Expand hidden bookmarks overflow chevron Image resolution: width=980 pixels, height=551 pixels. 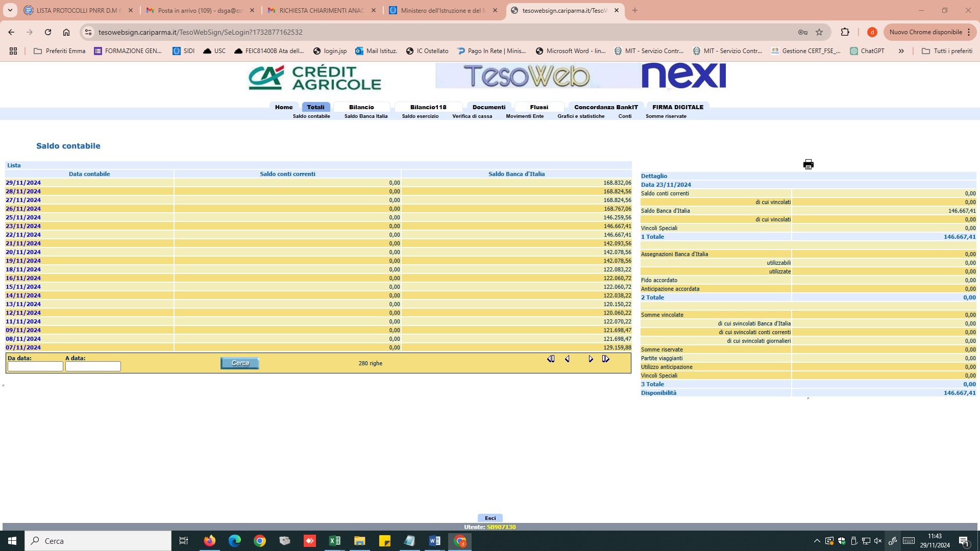(x=901, y=51)
